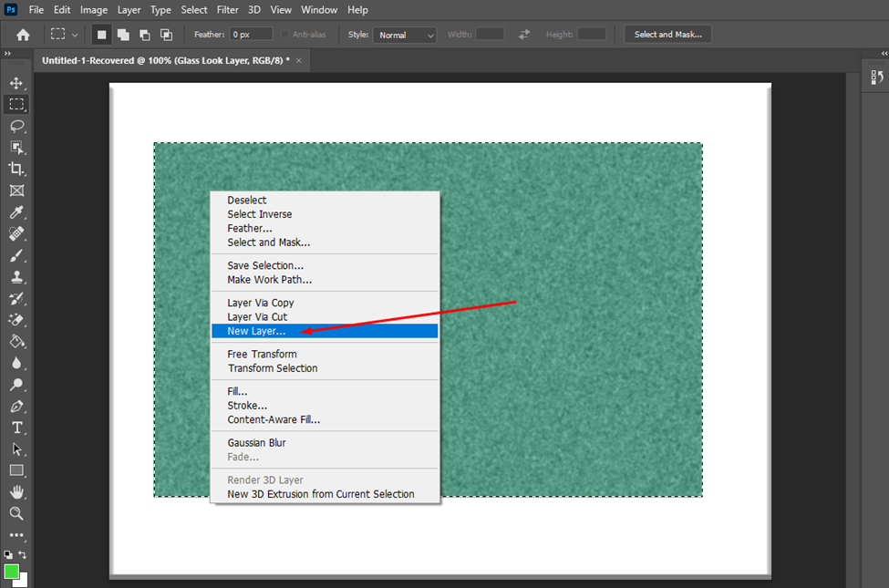Enable Intersect with selection mode
Image resolution: width=889 pixels, height=588 pixels.
[166, 35]
